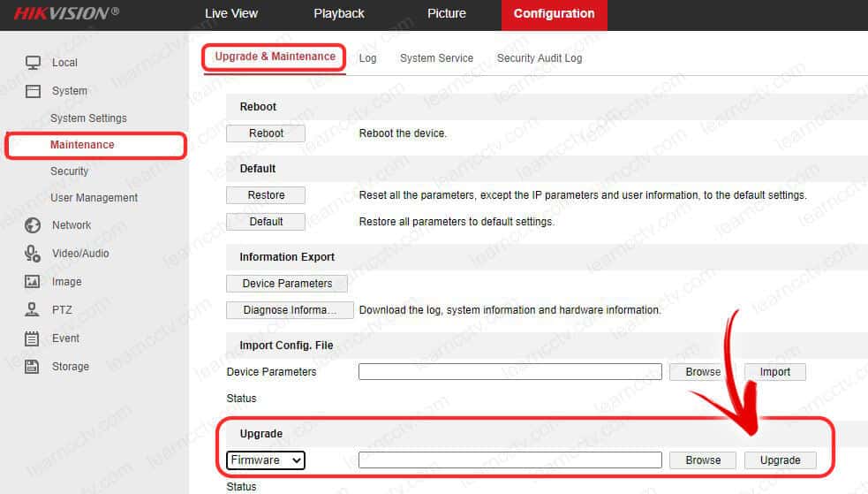Click the Image picture icon in sidebar
Image resolution: width=868 pixels, height=494 pixels.
[x=33, y=282]
